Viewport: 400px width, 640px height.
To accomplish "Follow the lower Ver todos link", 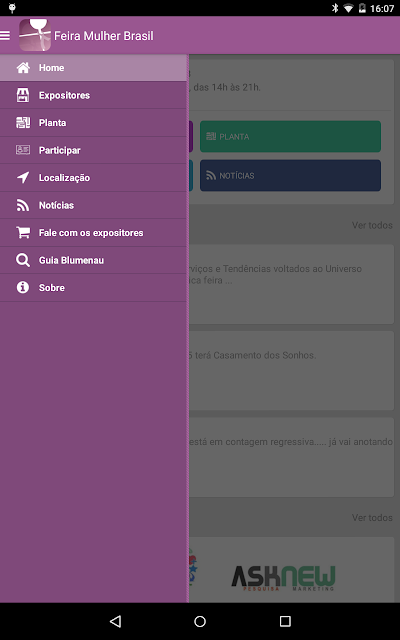I will [372, 518].
